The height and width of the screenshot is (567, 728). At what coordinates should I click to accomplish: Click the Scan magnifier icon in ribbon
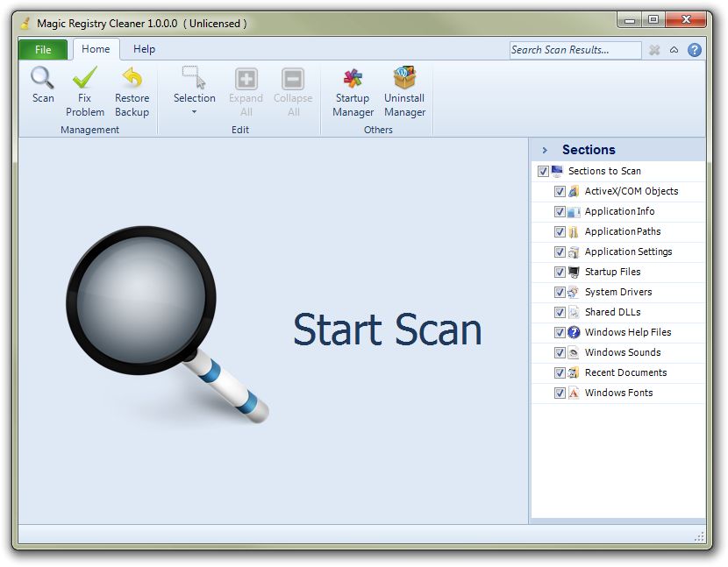pyautogui.click(x=42, y=77)
